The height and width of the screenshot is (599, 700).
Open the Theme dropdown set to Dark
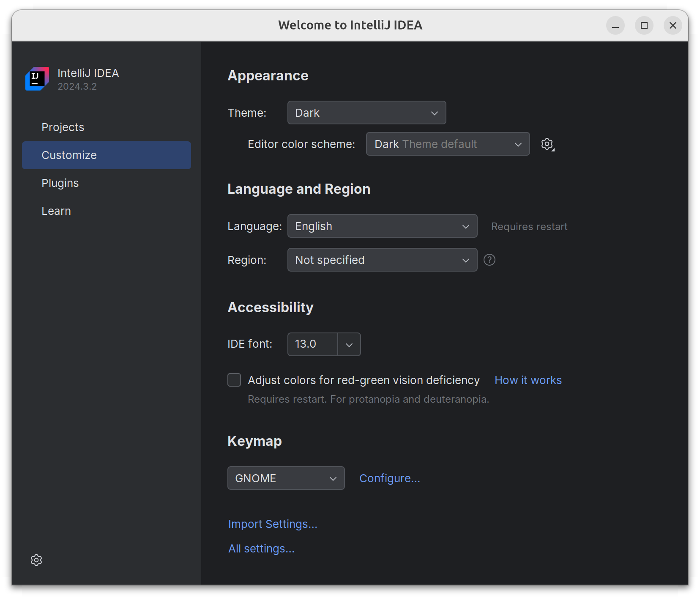366,113
